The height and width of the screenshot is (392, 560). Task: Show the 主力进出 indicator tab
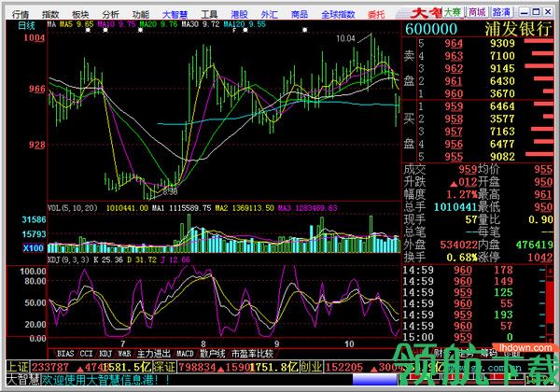(154, 354)
